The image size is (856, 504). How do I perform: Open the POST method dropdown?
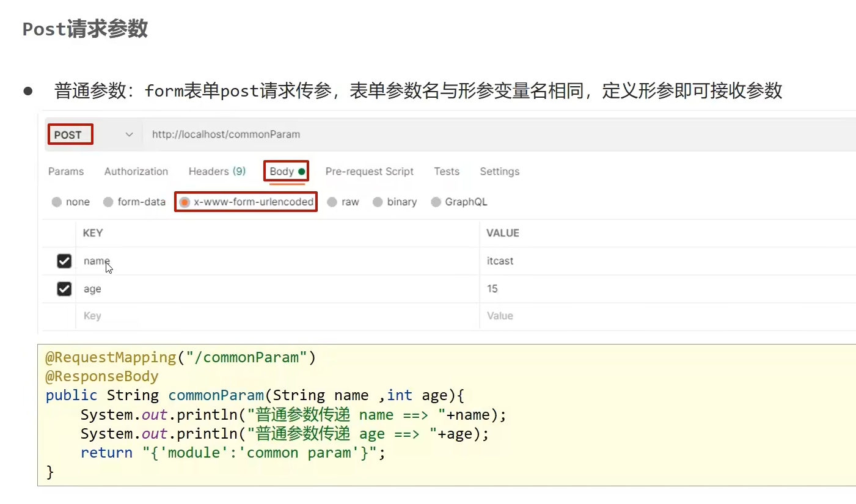(92, 134)
